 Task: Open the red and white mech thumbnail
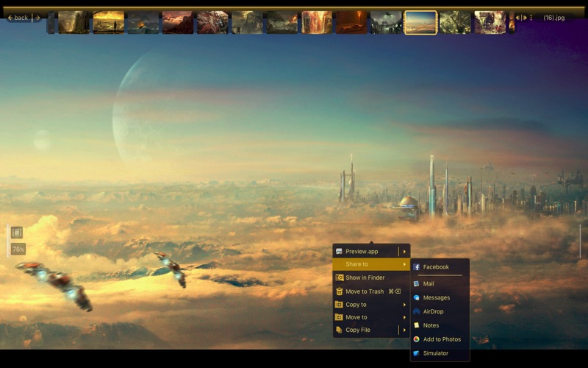pyautogui.click(x=212, y=23)
